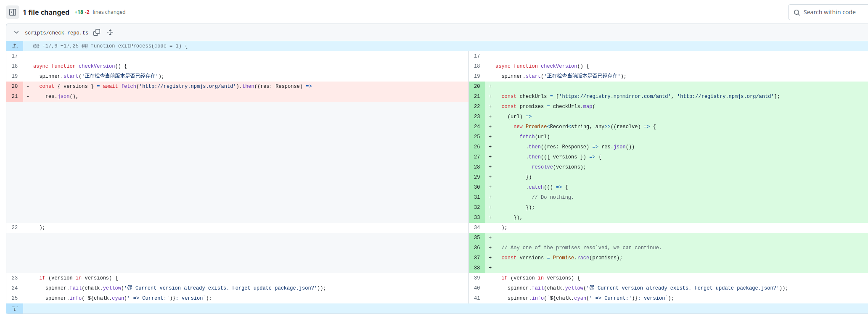Click removed line number 20 on left
Image resolution: width=868 pixels, height=319 pixels.
pyautogui.click(x=15, y=86)
